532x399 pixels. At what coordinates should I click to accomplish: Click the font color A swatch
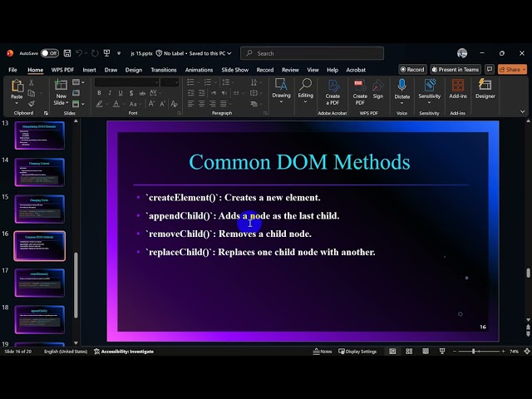click(116, 104)
